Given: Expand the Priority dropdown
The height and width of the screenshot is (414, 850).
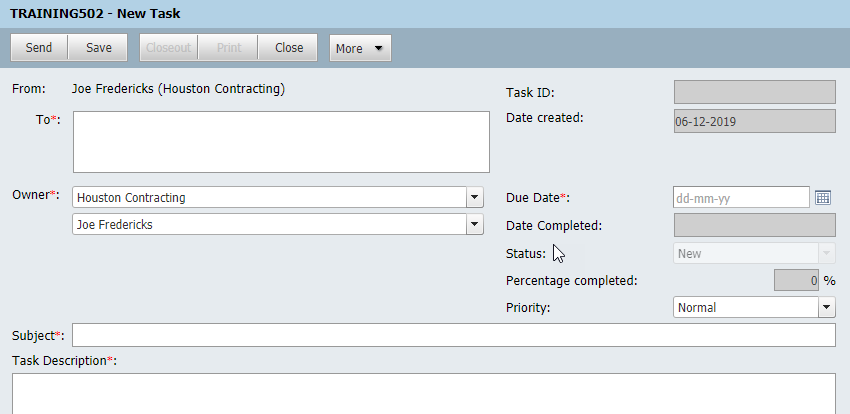Looking at the screenshot, I should [x=826, y=308].
